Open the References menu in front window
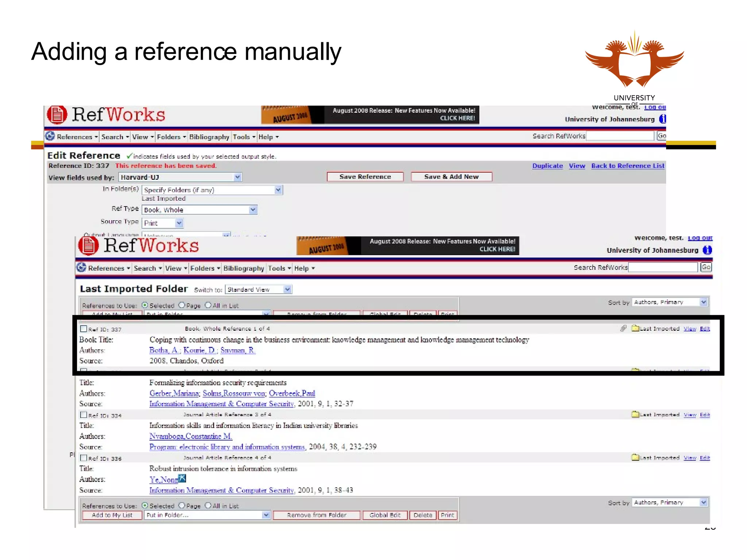Image resolution: width=747 pixels, height=560 pixels. coord(109,268)
